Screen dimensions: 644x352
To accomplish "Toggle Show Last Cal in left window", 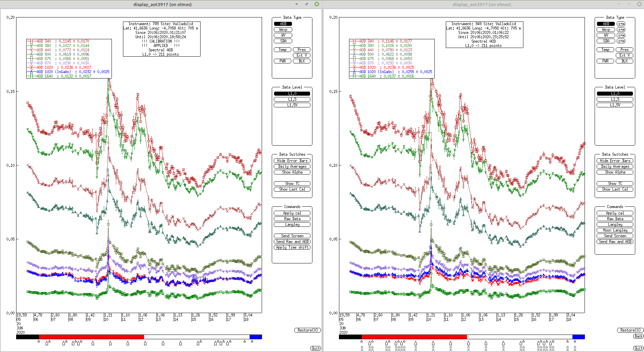I will point(292,189).
